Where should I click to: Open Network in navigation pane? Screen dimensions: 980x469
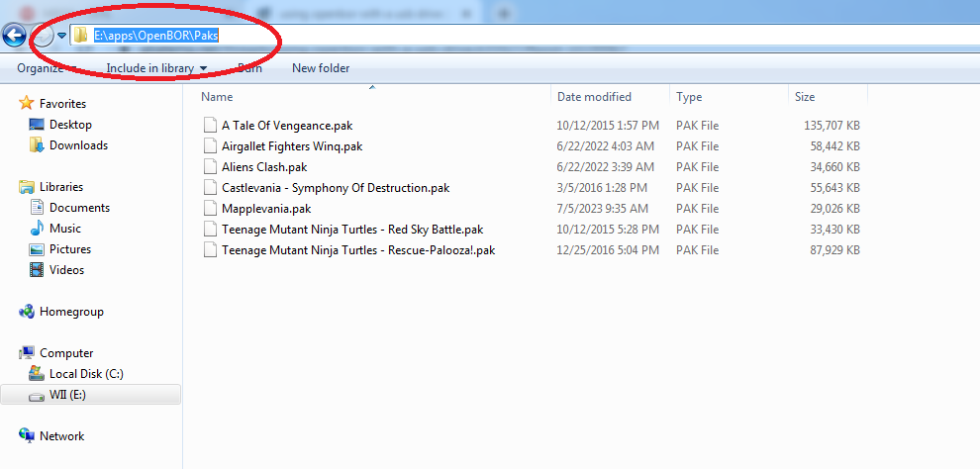(62, 436)
